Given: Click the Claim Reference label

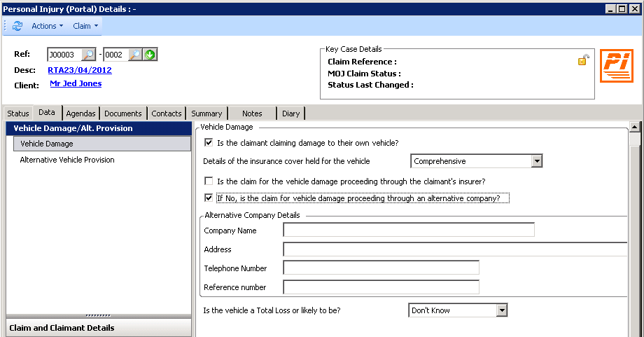Looking at the screenshot, I should click(x=362, y=62).
